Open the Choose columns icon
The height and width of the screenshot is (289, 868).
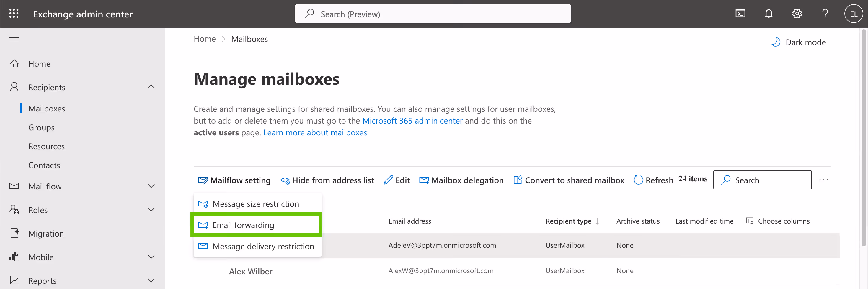[x=750, y=221]
